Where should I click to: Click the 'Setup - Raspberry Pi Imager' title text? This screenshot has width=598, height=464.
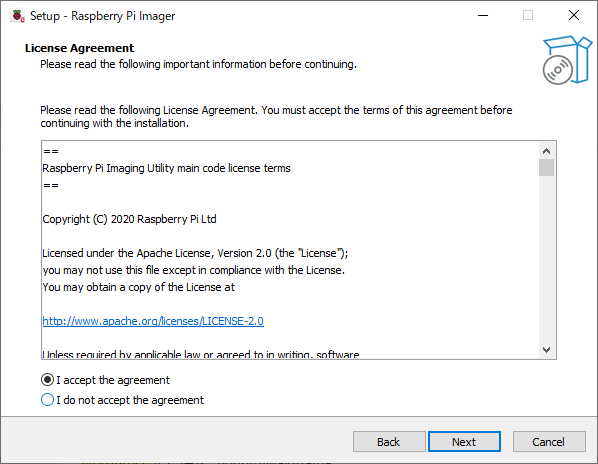tap(103, 16)
